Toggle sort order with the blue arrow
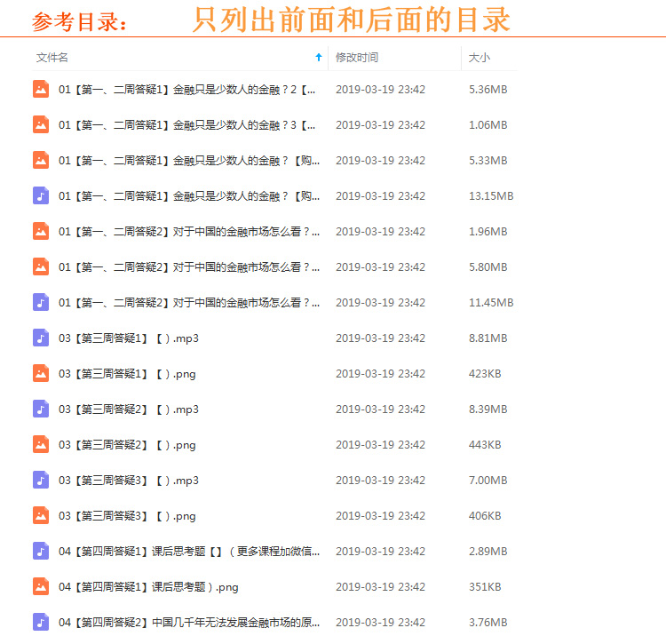666x644 pixels. [319, 58]
